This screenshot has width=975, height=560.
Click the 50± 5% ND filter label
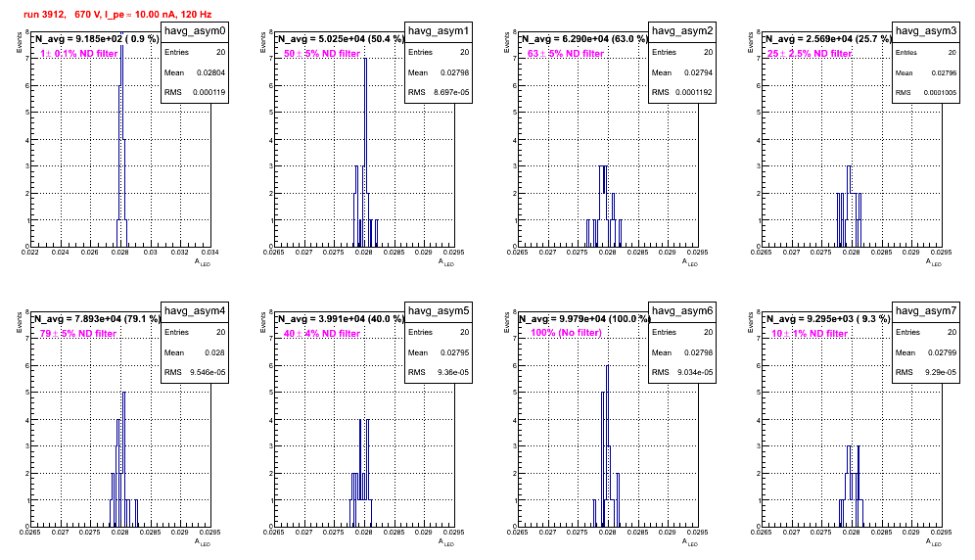[322, 54]
